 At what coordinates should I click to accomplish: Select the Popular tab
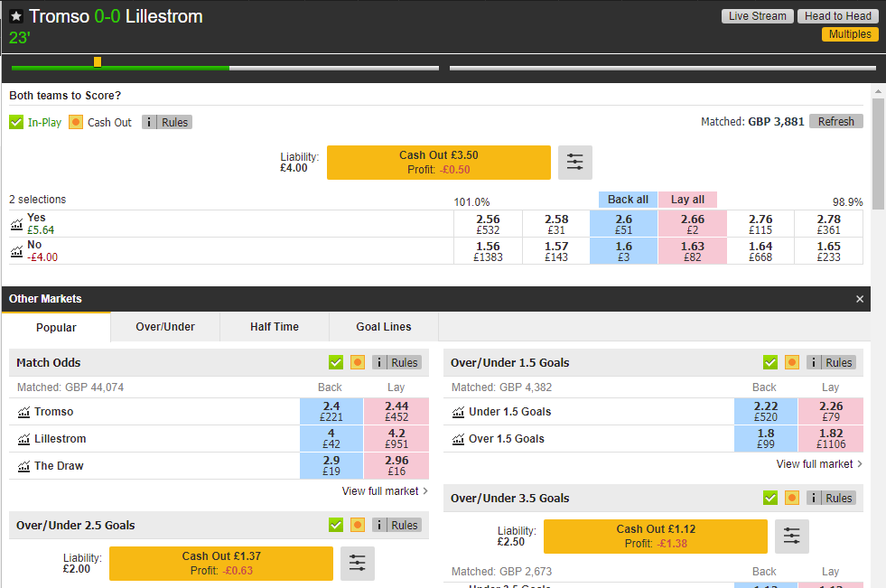pyautogui.click(x=56, y=327)
